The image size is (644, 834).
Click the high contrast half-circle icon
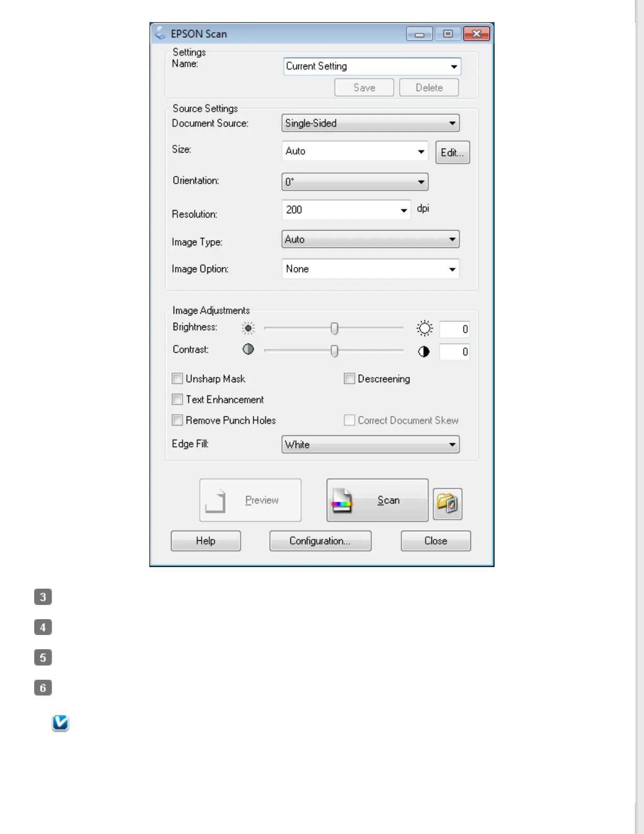(424, 351)
